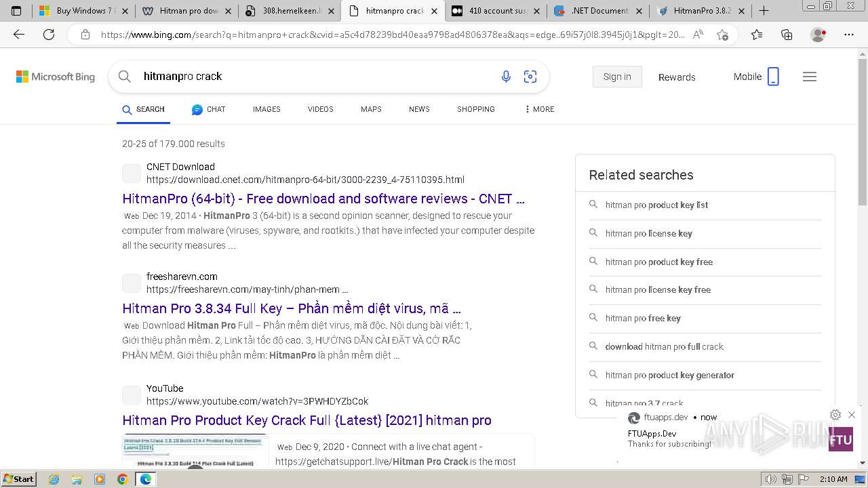
Task: Open notification settings gear icon
Action: tap(835, 415)
